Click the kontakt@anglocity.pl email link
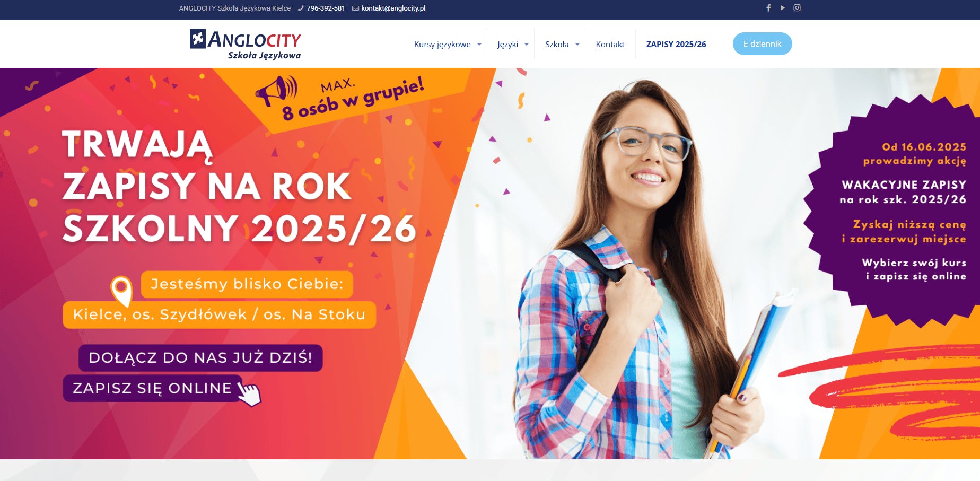The width and height of the screenshot is (980, 481). pos(393,8)
